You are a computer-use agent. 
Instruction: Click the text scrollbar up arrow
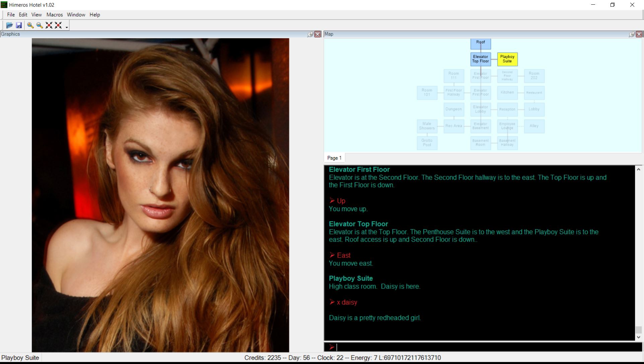coord(638,170)
